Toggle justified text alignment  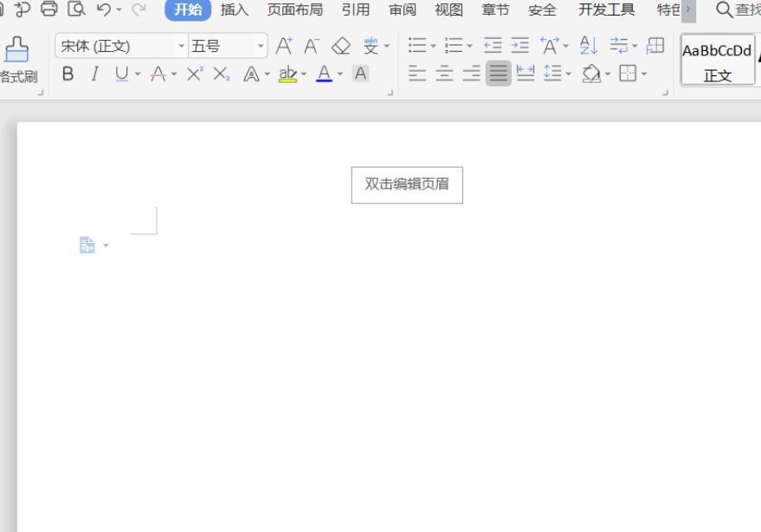[498, 74]
